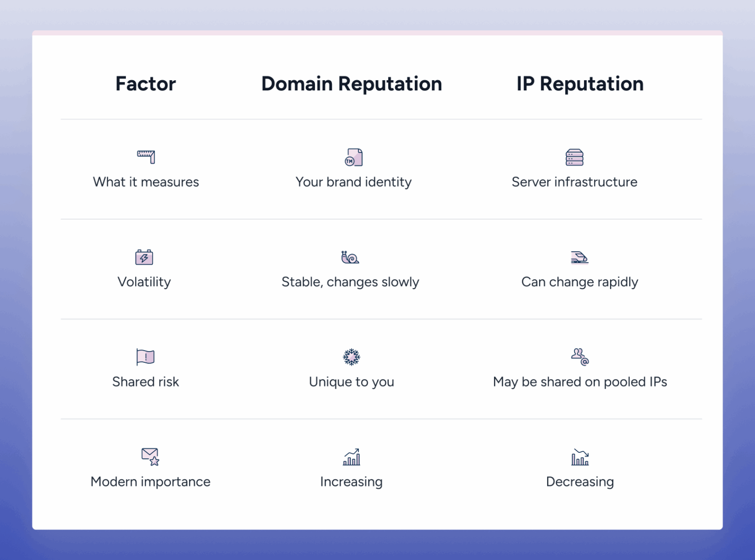The image size is (755, 560).
Task: Click the Stable, changes slowly text
Action: pos(350,282)
